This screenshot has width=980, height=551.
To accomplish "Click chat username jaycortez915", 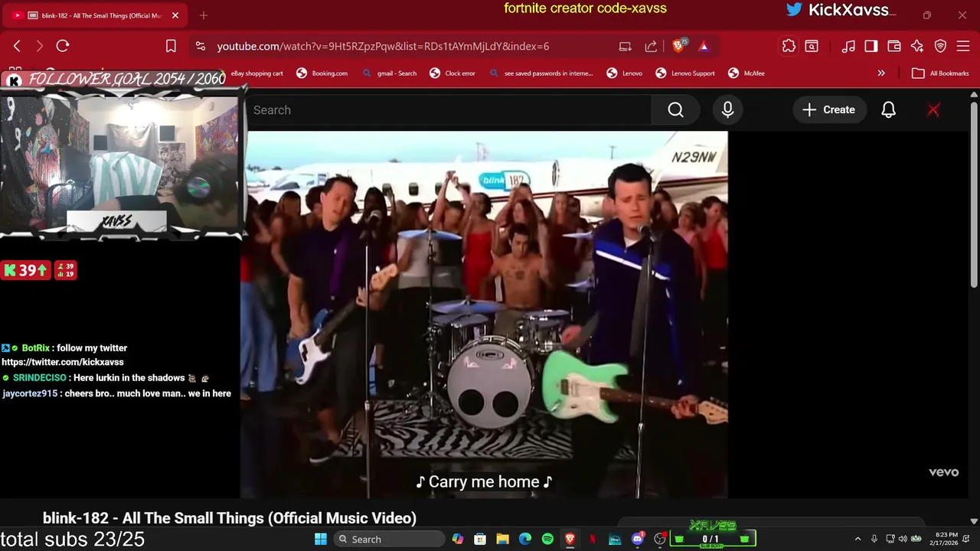I will point(31,393).
